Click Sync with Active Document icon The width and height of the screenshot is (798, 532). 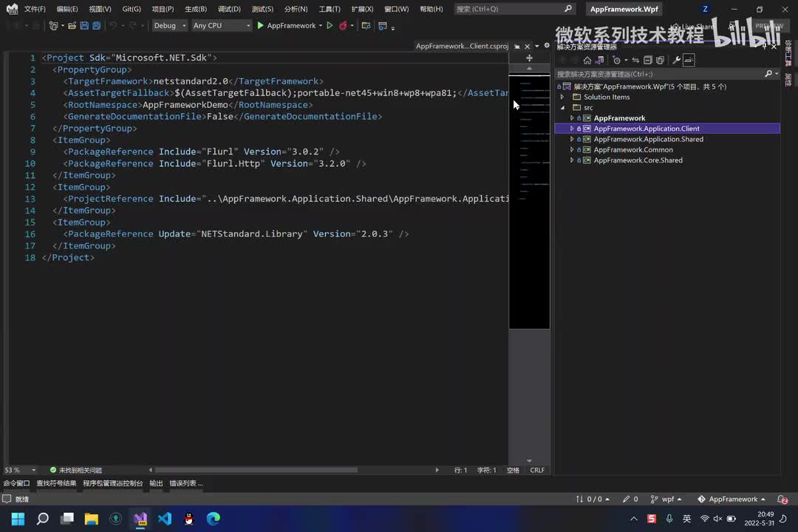click(635, 60)
